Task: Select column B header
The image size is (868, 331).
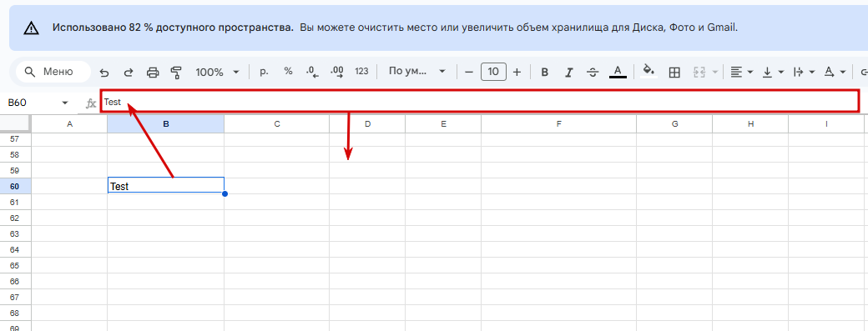Action: [x=165, y=124]
